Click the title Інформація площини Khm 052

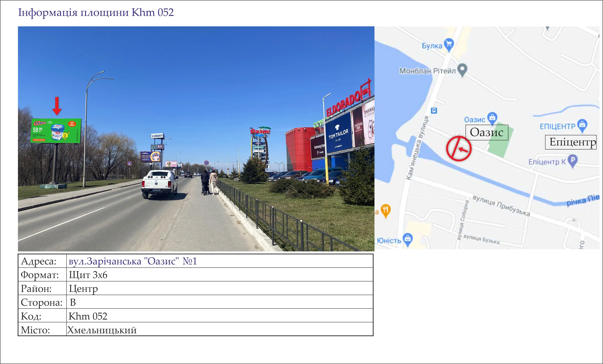pyautogui.click(x=96, y=13)
